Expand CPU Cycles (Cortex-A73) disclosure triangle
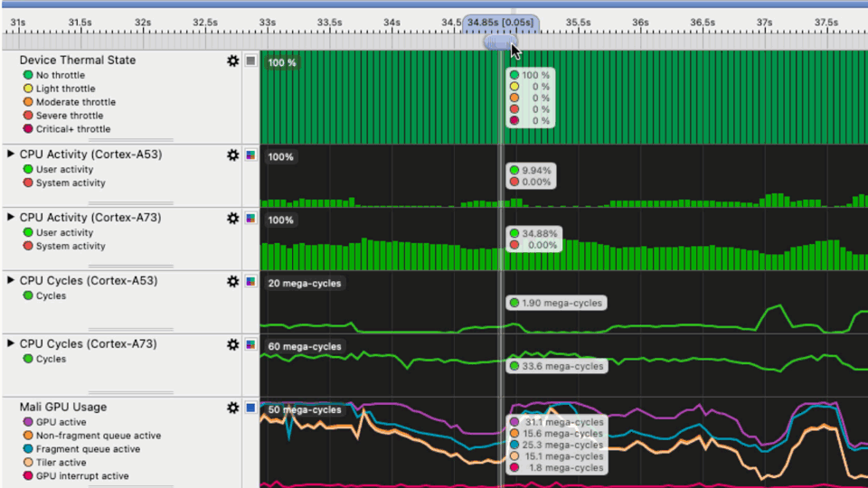This screenshot has width=868, height=488. [11, 344]
